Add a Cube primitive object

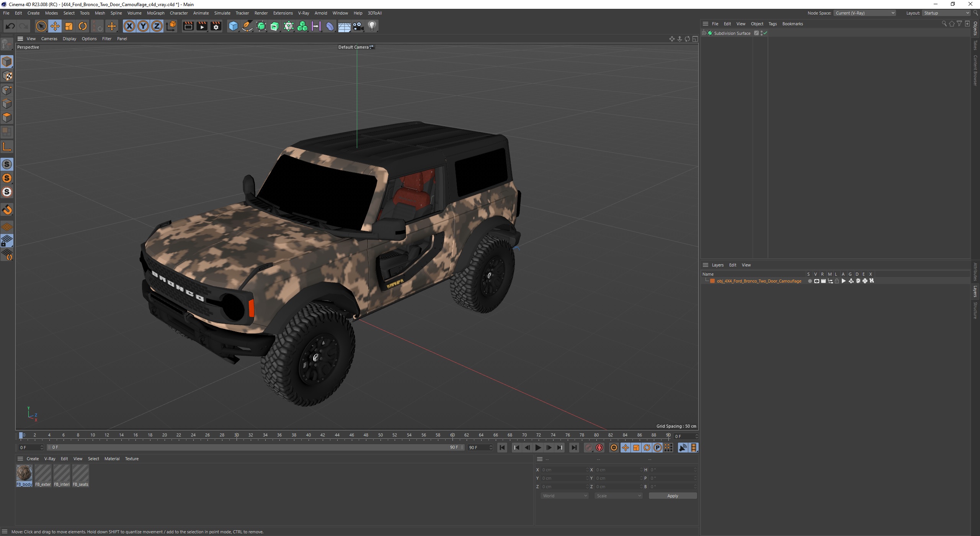233,26
